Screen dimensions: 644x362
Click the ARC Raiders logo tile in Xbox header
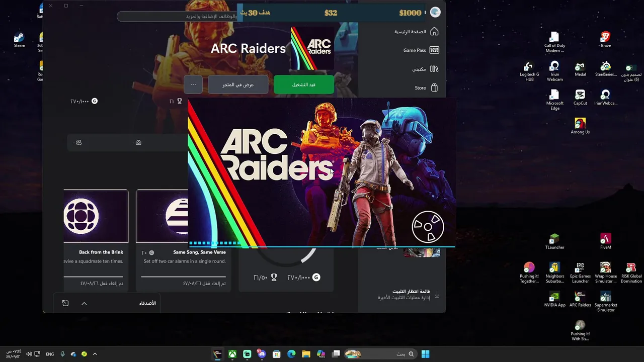313,48
